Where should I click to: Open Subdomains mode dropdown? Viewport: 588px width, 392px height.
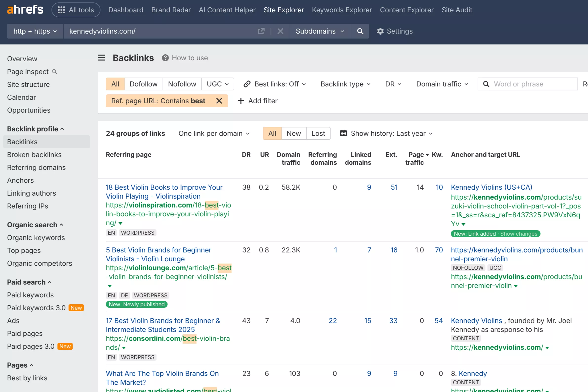coord(320,31)
